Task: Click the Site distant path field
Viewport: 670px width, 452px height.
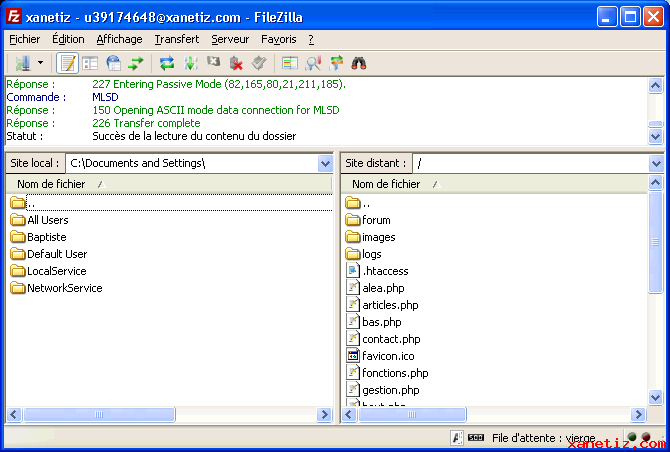Action: [531, 163]
